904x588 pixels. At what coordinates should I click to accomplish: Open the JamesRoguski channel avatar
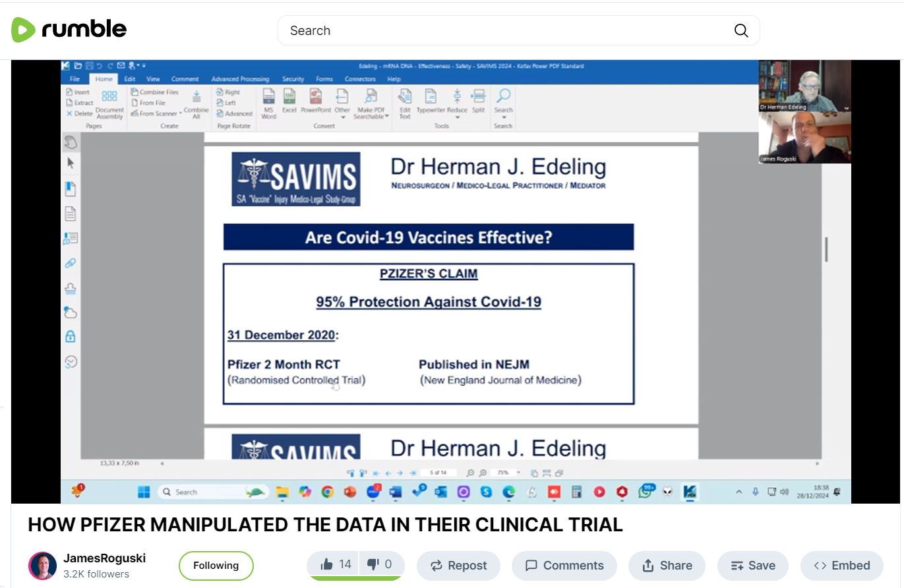[x=42, y=566]
